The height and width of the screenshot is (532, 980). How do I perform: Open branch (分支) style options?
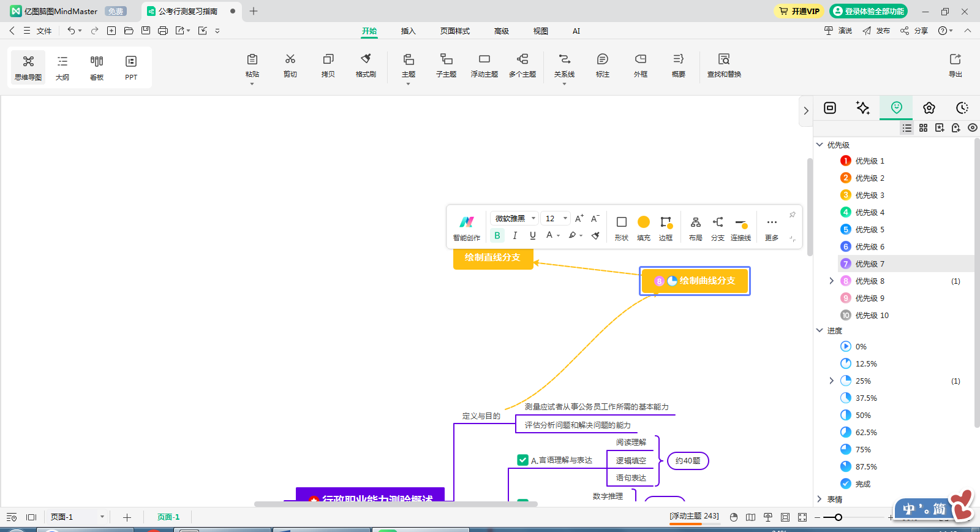[718, 228]
